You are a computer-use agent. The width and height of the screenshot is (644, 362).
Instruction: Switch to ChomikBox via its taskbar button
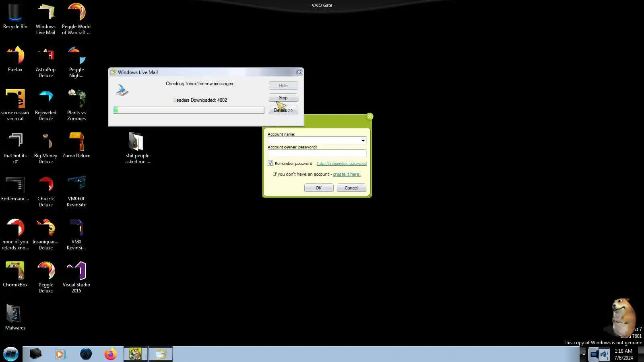(x=136, y=354)
